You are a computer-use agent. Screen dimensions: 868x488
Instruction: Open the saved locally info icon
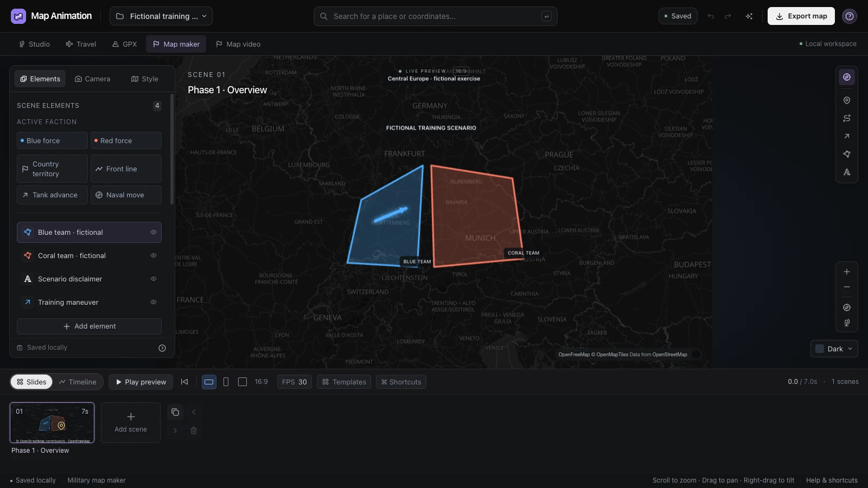tap(162, 348)
